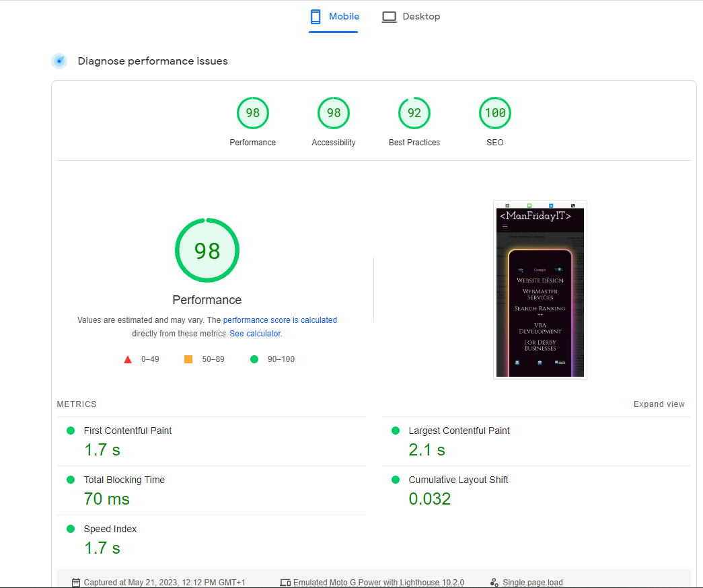The width and height of the screenshot is (703, 588).
Task: Expand the Largest Contentful Paint metric
Action: tap(459, 431)
